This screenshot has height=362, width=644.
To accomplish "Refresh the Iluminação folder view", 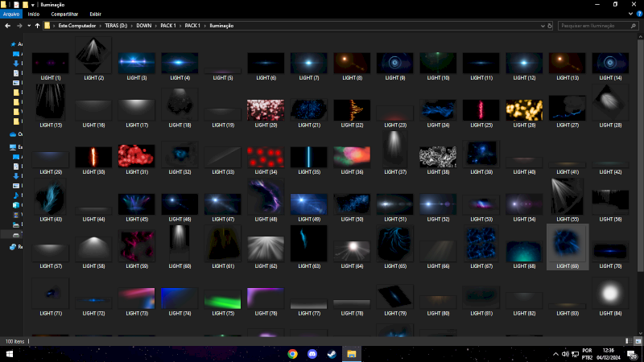I will [x=550, y=25].
